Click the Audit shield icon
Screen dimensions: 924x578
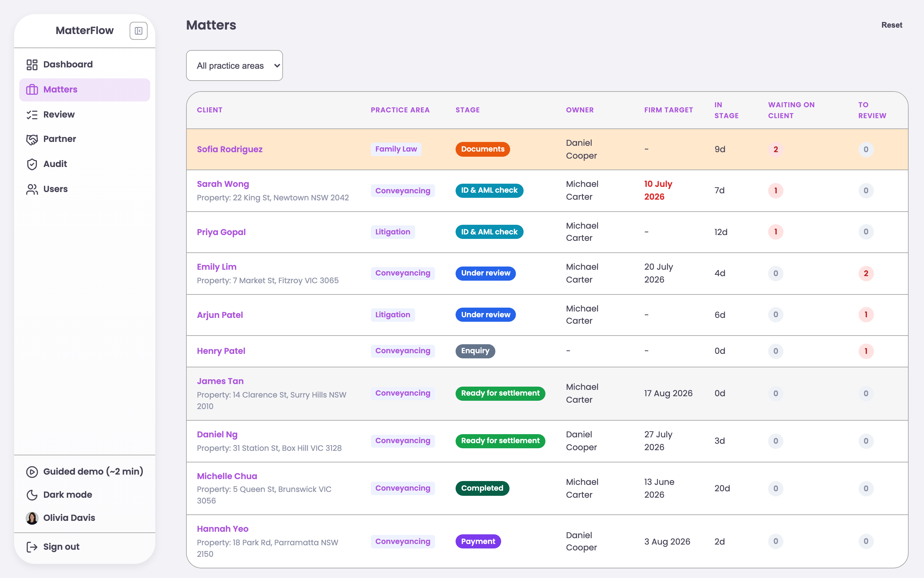pos(32,164)
